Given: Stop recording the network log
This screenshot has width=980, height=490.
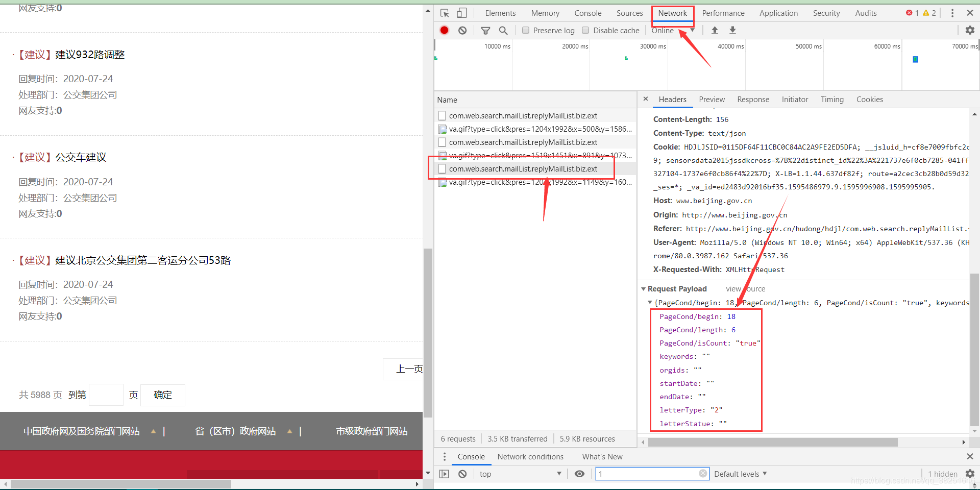Looking at the screenshot, I should pyautogui.click(x=444, y=30).
